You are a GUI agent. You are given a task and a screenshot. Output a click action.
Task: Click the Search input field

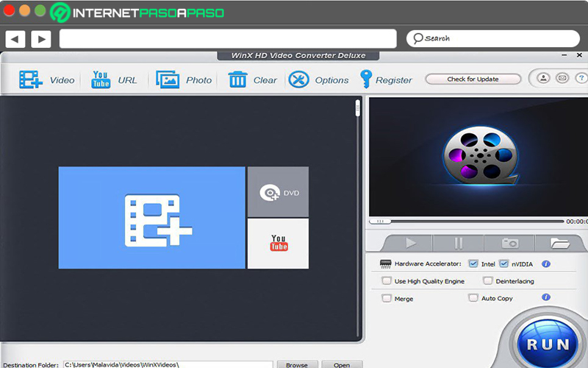pos(493,39)
